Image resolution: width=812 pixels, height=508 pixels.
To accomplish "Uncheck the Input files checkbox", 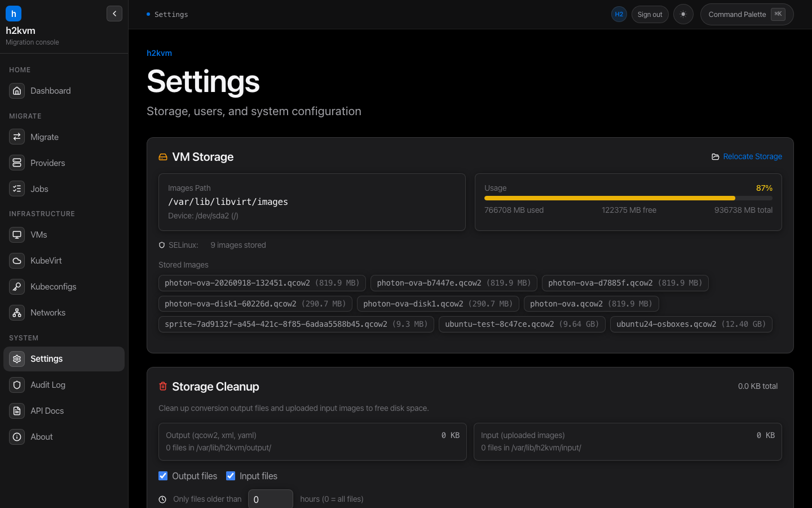I will pyautogui.click(x=231, y=476).
